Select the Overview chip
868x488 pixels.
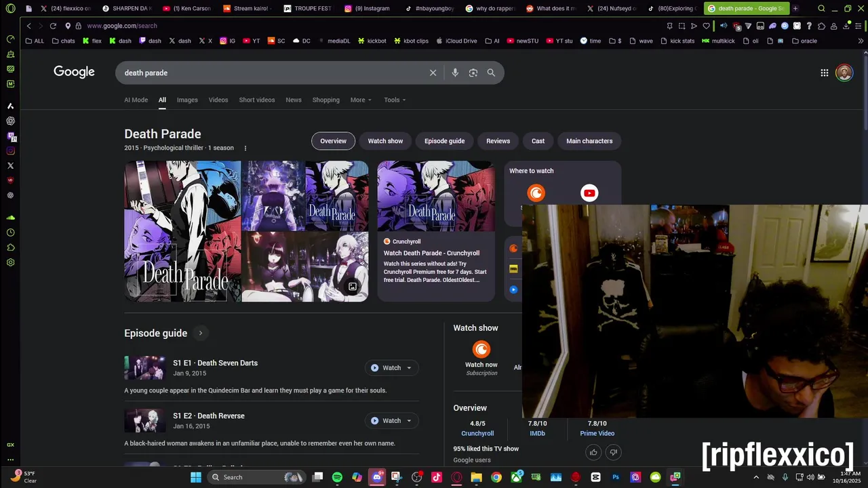point(333,141)
